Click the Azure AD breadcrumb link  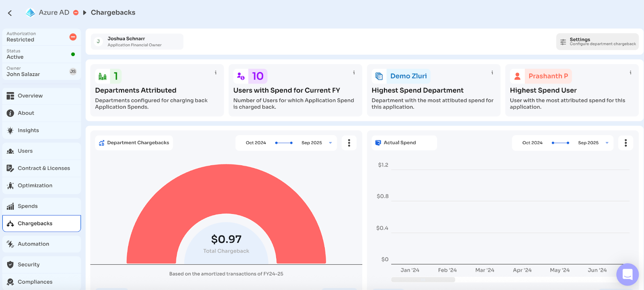click(54, 12)
